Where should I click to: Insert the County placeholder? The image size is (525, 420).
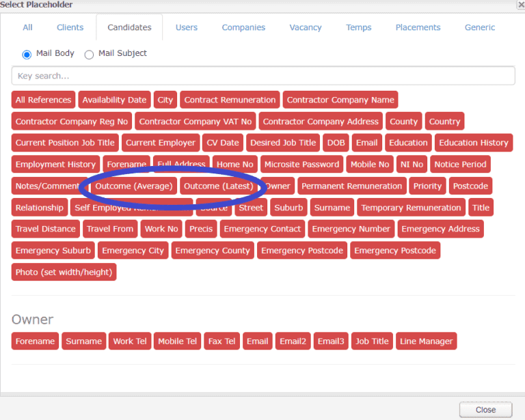click(x=403, y=121)
